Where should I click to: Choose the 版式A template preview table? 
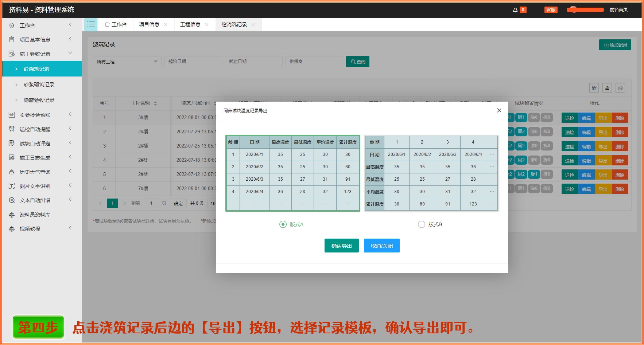click(x=292, y=173)
